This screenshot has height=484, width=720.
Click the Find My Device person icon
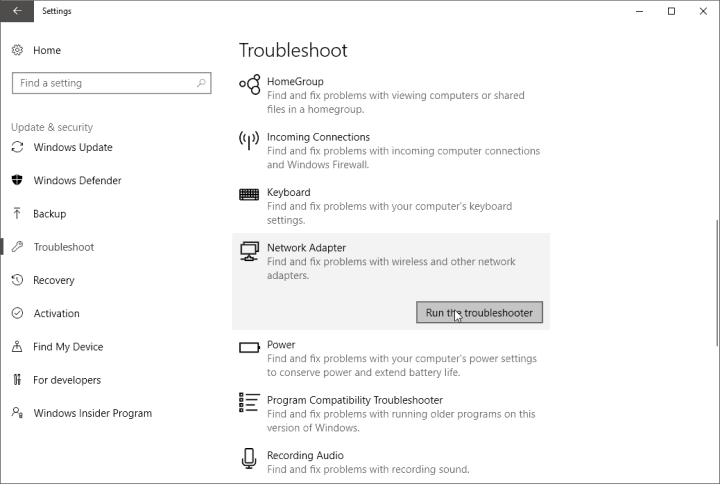coord(17,347)
